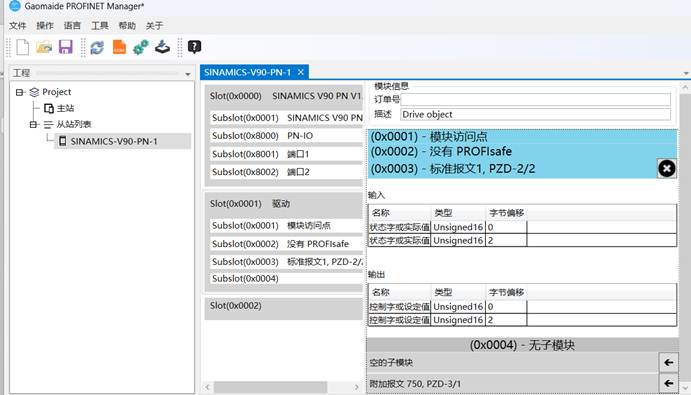Collapse the 从站列表 tree node

click(x=33, y=124)
